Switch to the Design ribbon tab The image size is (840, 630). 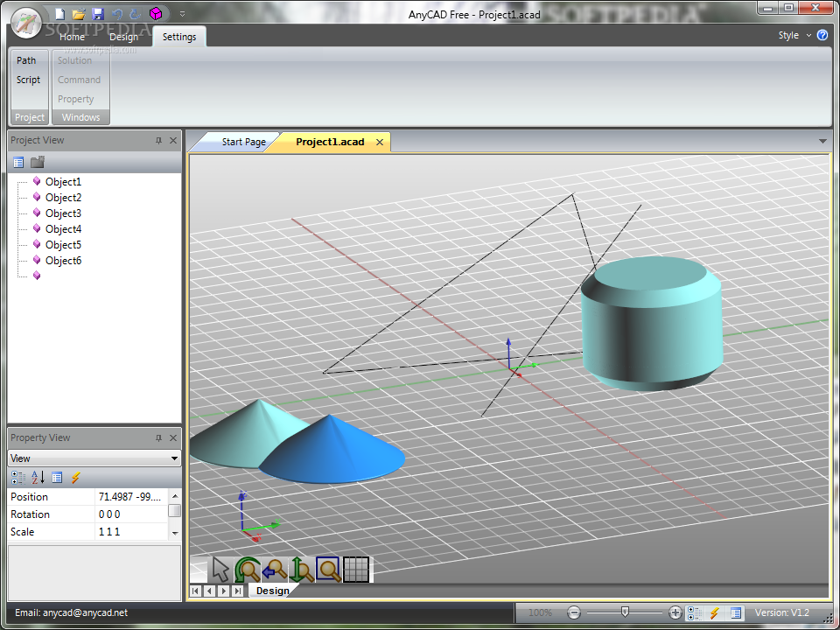[x=123, y=37]
